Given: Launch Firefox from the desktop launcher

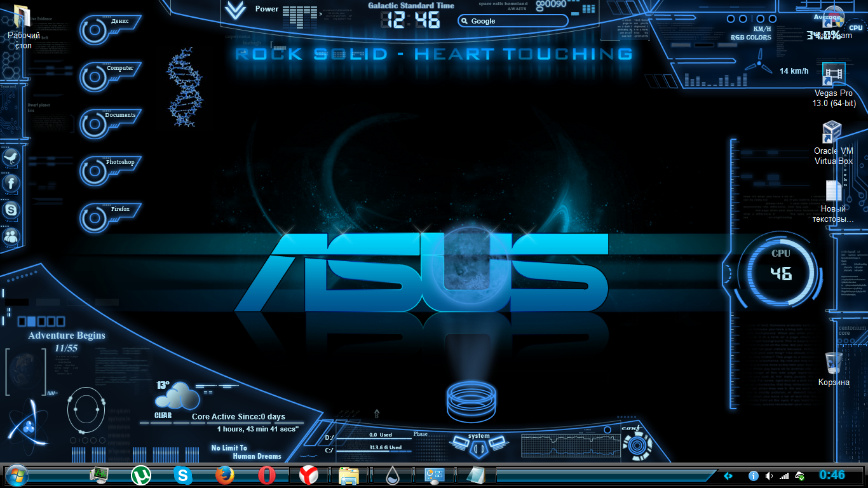Looking at the screenshot, I should [x=109, y=217].
